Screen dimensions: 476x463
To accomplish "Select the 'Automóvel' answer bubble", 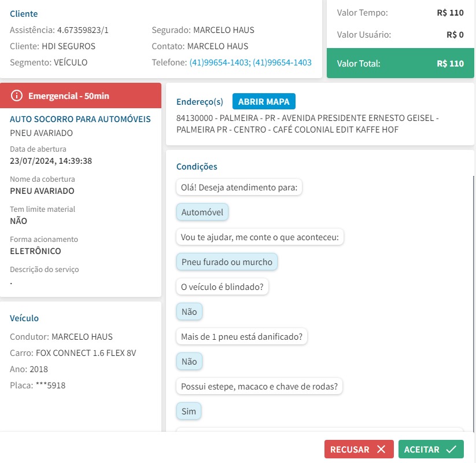I will [x=202, y=212].
